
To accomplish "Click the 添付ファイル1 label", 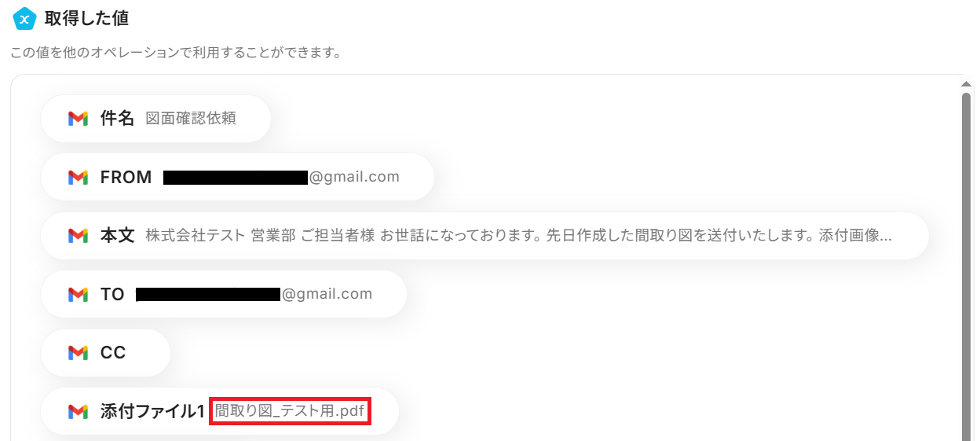I will point(152,411).
